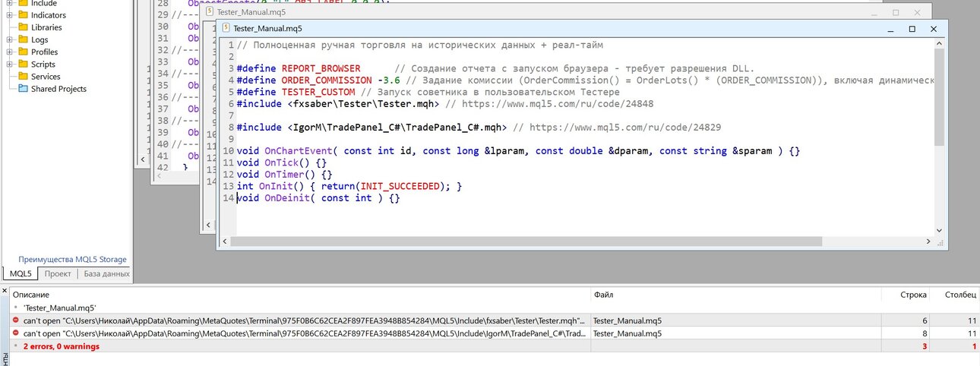980x366 pixels.
Task: Click the Строка column header
Action: [x=914, y=294]
